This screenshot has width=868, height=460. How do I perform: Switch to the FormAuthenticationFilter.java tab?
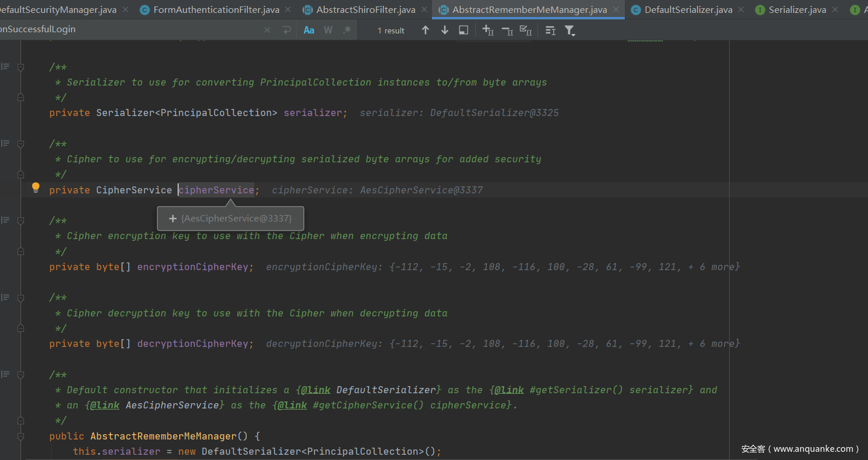point(216,9)
